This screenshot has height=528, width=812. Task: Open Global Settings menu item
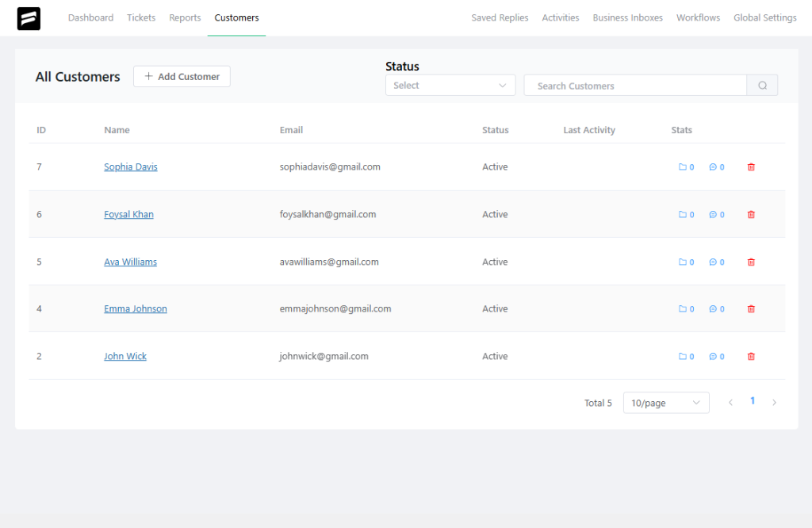(765, 17)
